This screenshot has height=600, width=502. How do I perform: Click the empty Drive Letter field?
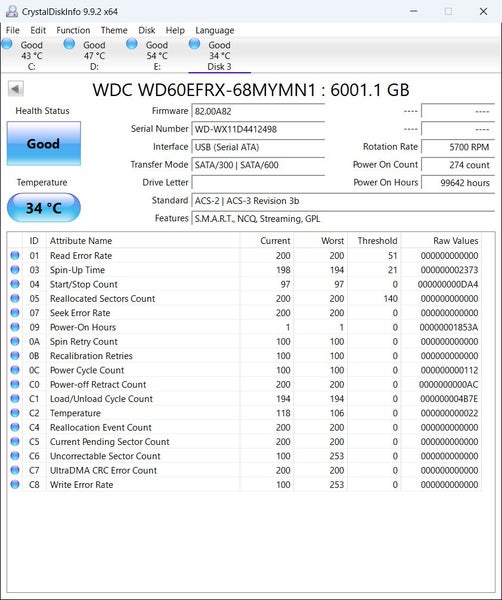[258, 183]
